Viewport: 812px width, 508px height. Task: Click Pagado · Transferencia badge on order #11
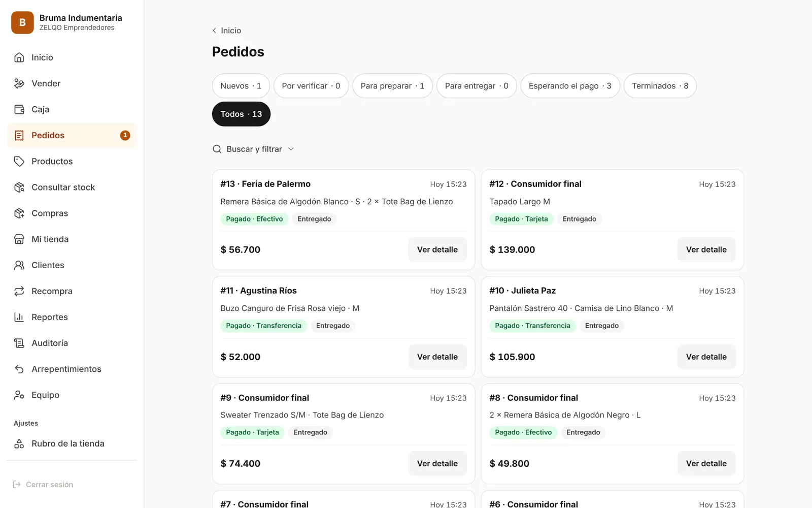click(263, 326)
